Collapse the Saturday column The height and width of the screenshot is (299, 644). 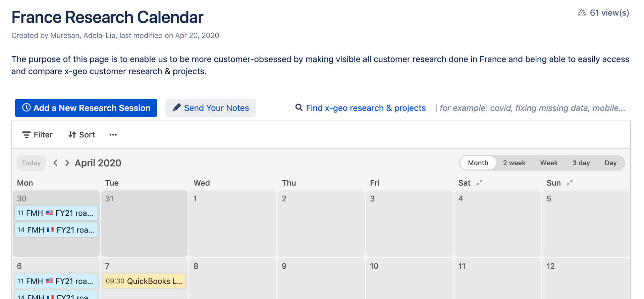point(480,183)
